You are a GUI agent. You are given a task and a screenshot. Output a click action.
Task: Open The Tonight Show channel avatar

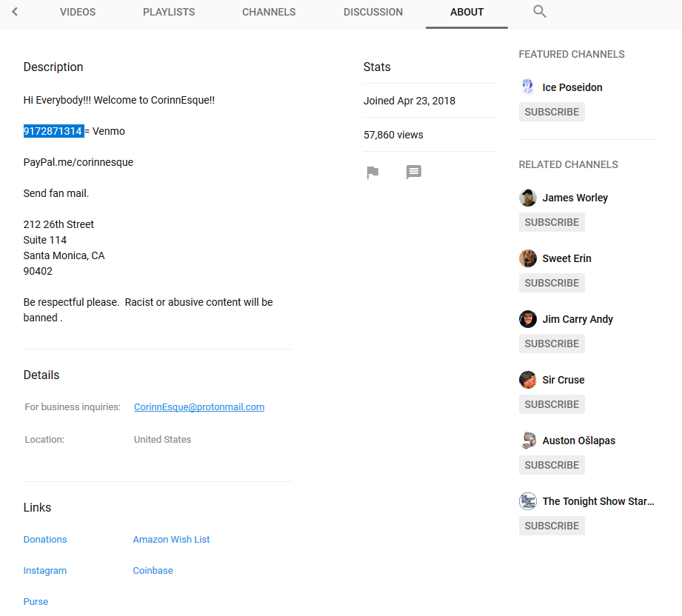[x=527, y=501]
